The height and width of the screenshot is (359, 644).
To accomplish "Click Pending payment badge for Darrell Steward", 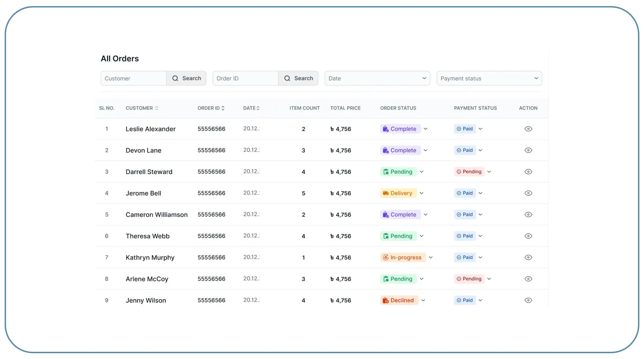I will click(469, 172).
